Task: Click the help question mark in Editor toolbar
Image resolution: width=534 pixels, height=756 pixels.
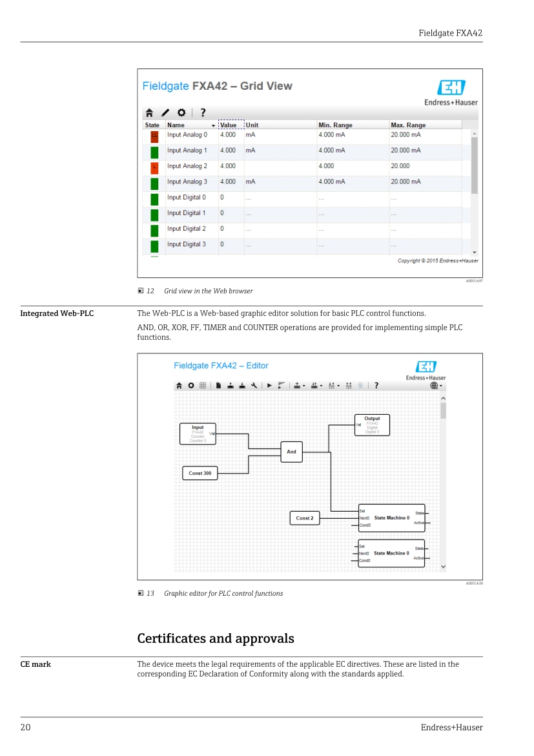Action: [x=376, y=386]
